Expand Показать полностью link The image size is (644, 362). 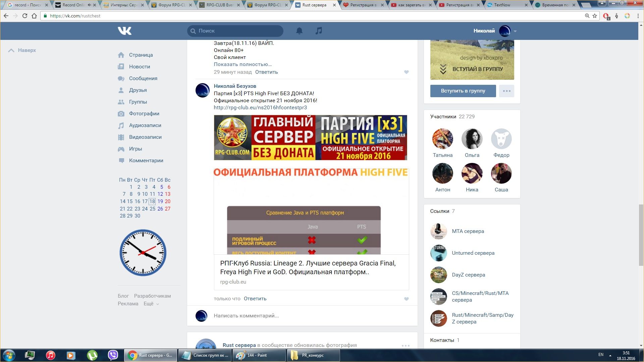coord(243,64)
